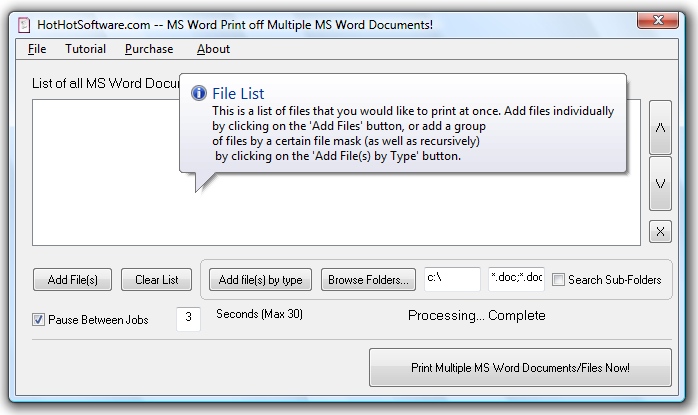Open the Purchase menu
Image resolution: width=698 pixels, height=415 pixels.
pos(149,49)
